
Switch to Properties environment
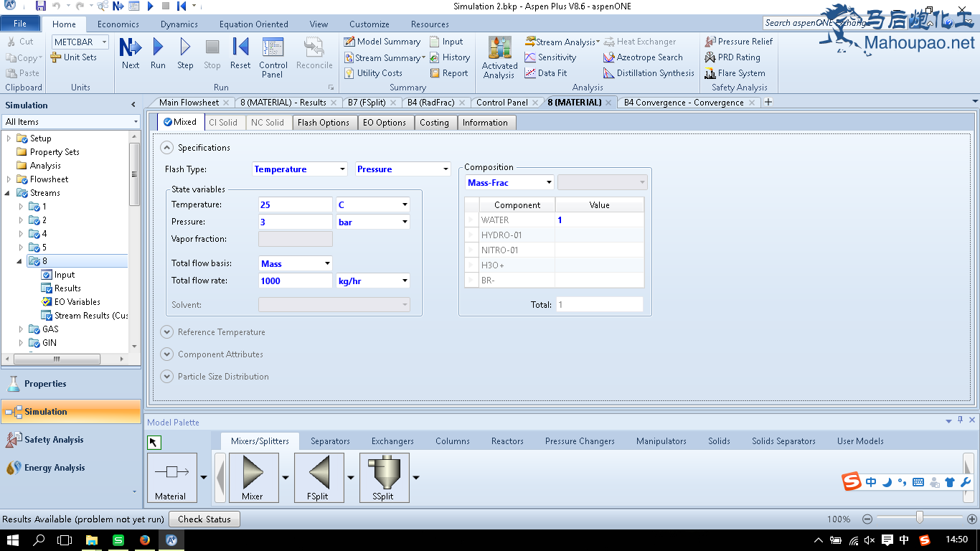tap(71, 384)
